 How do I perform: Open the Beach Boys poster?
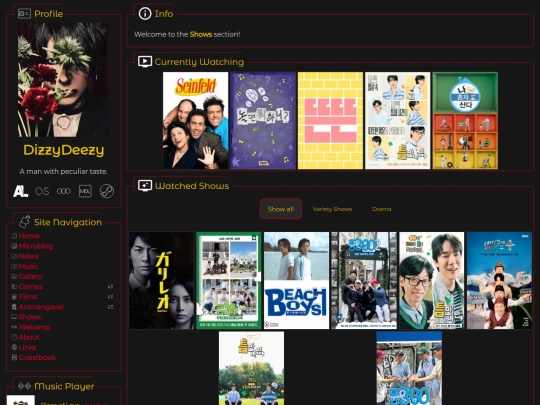pyautogui.click(x=296, y=280)
